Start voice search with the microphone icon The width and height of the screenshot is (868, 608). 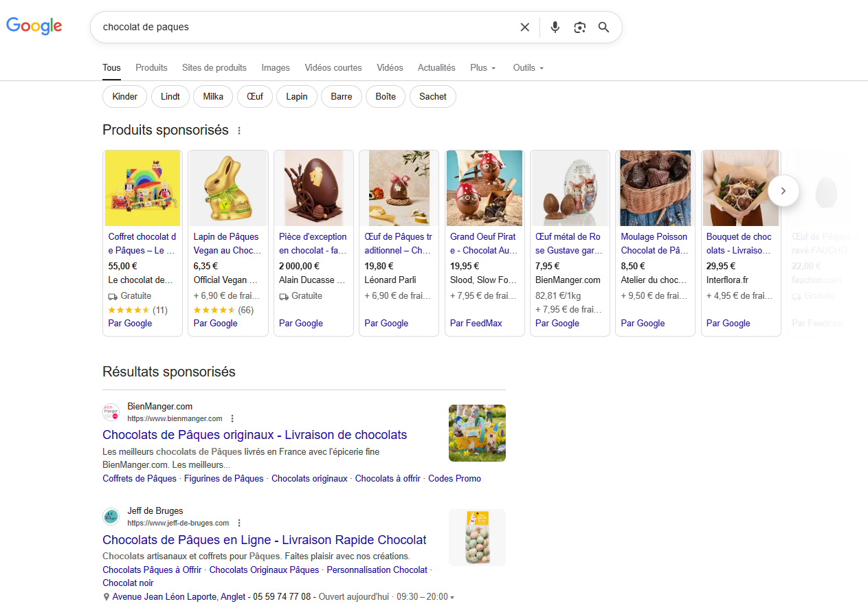[555, 27]
